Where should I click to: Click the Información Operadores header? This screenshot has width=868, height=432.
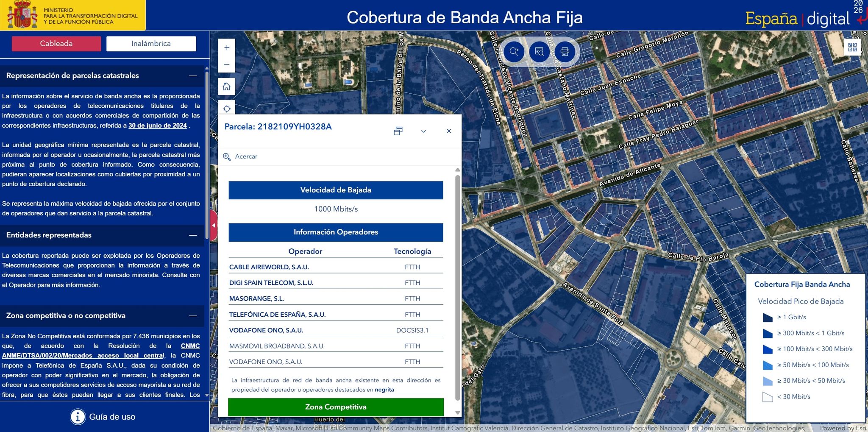tap(336, 232)
